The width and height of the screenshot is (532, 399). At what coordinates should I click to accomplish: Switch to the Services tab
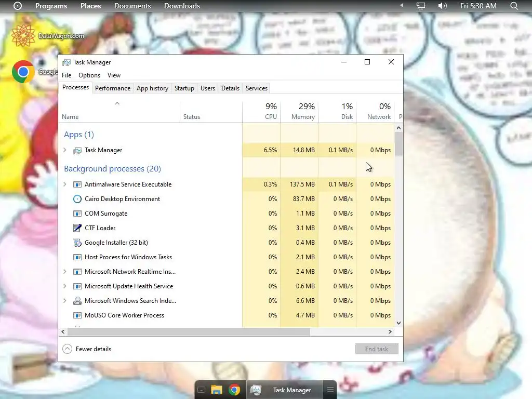click(x=257, y=88)
